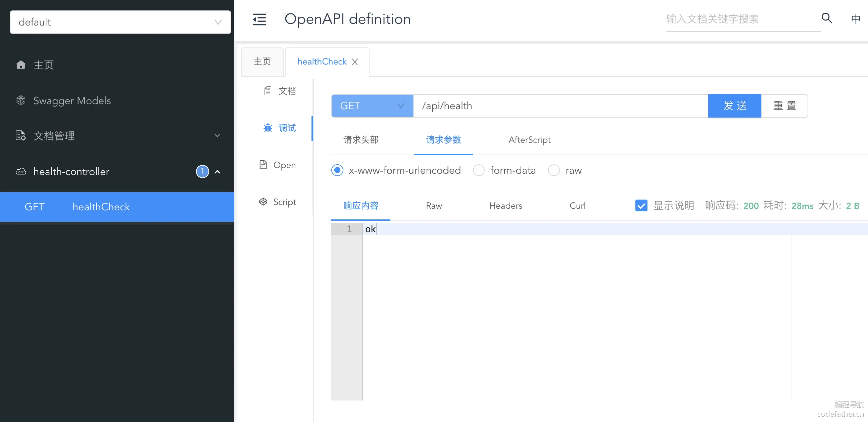Click the Script codepen icon
This screenshot has width=868, height=422.
tap(263, 202)
